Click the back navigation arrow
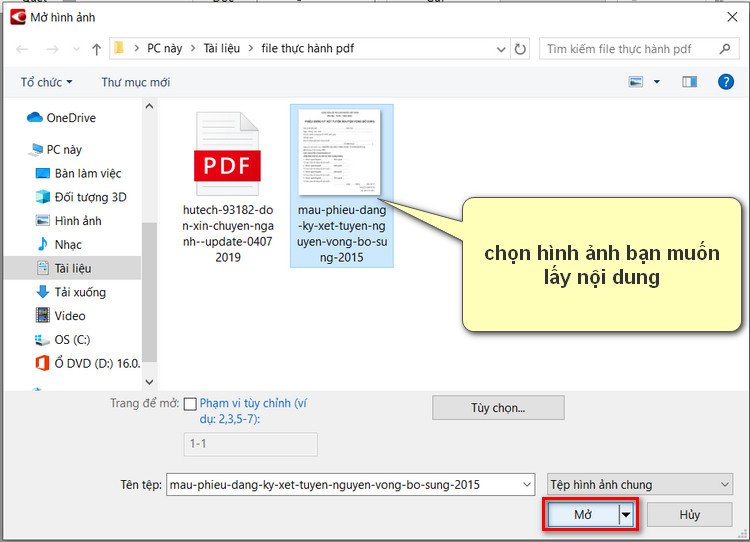Screen dimensions: 750x542 [x=24, y=48]
